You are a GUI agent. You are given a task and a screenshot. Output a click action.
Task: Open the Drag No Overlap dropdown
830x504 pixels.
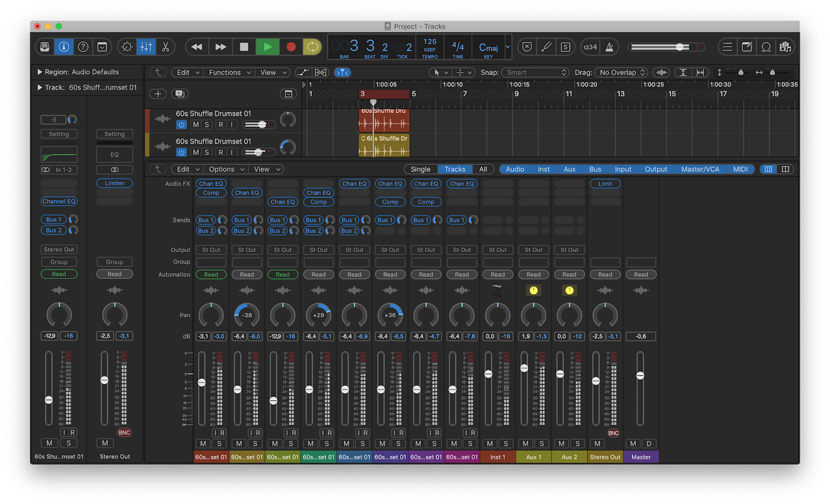622,72
